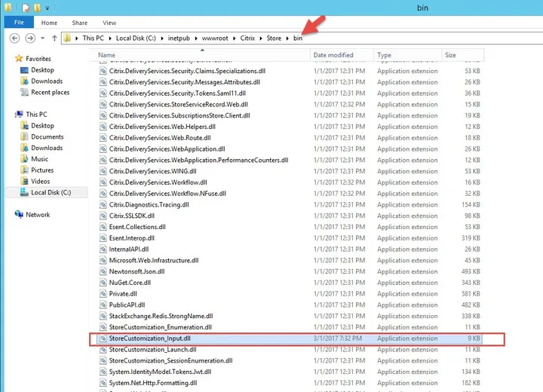Sort files by the Type column

[x=407, y=55]
